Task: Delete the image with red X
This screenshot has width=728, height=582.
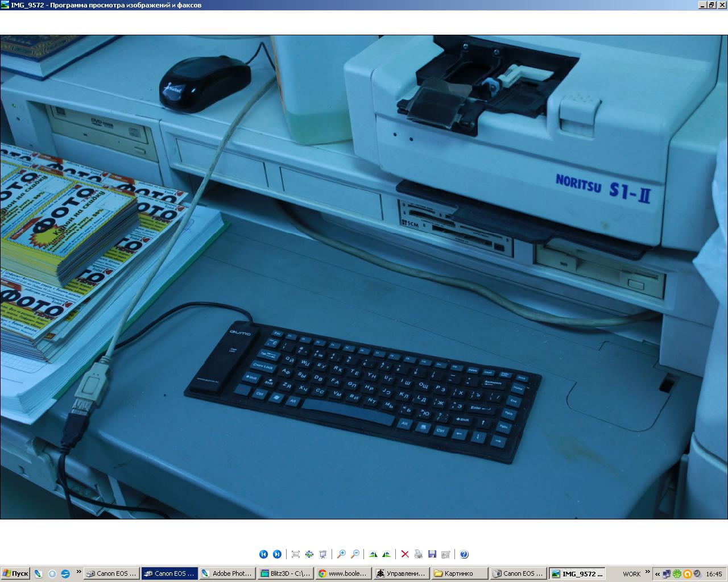Action: tap(405, 554)
